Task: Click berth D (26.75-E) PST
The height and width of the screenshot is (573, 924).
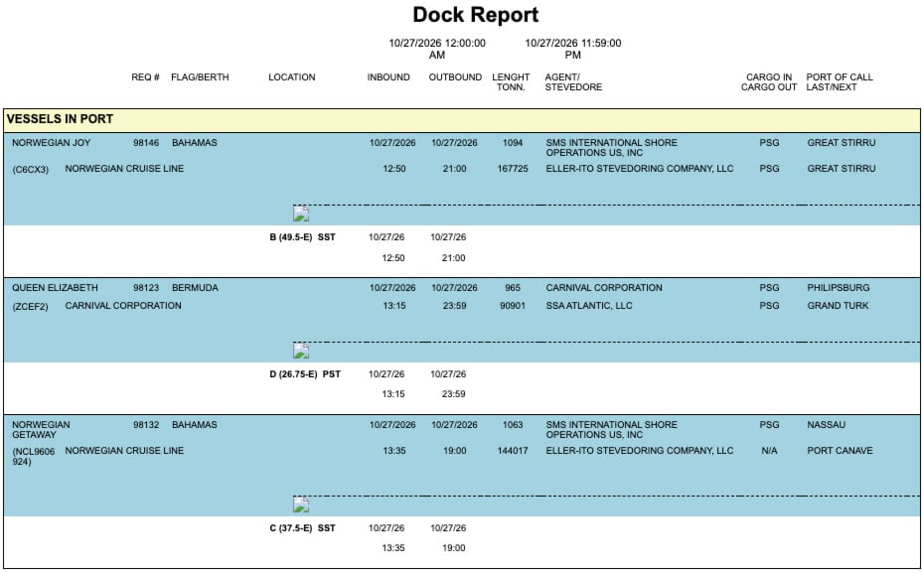Action: [x=305, y=374]
